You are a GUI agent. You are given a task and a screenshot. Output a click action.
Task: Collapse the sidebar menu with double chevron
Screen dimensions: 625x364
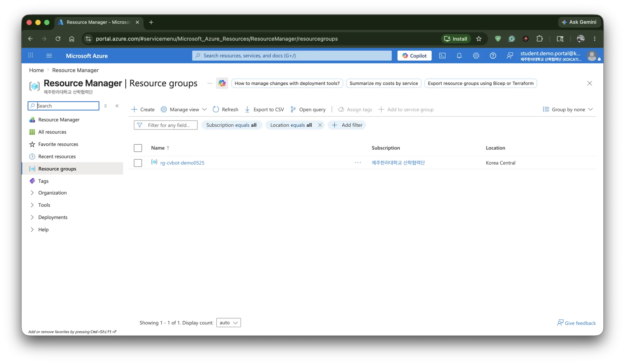point(117,106)
